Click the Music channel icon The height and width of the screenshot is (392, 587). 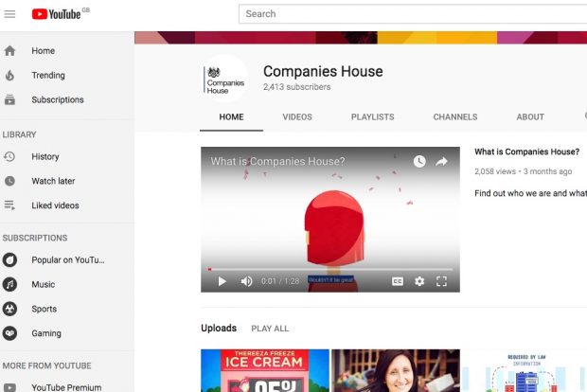tap(9, 285)
